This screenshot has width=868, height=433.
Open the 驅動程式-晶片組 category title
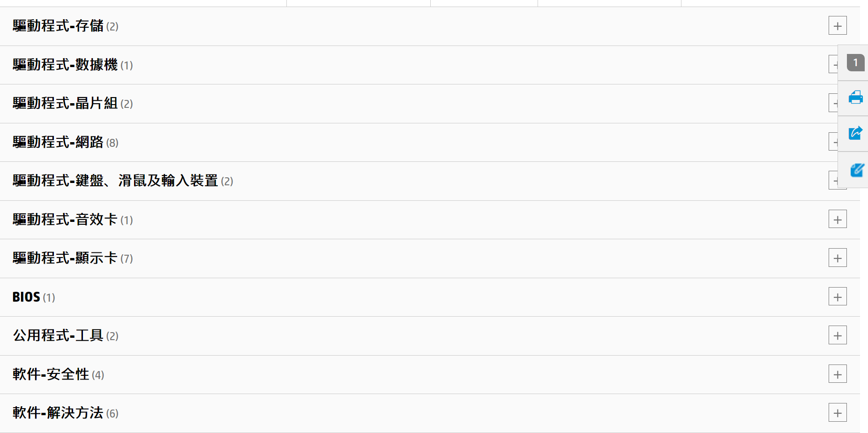tap(65, 103)
